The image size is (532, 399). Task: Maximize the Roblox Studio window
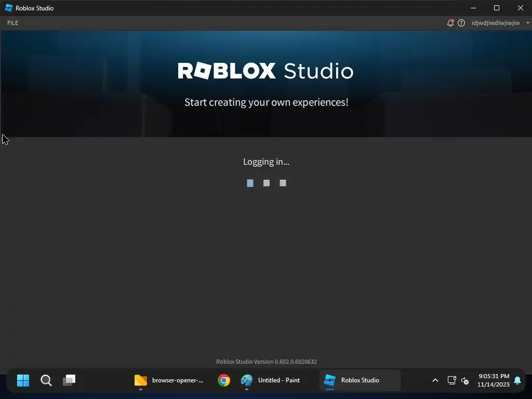pyautogui.click(x=497, y=8)
